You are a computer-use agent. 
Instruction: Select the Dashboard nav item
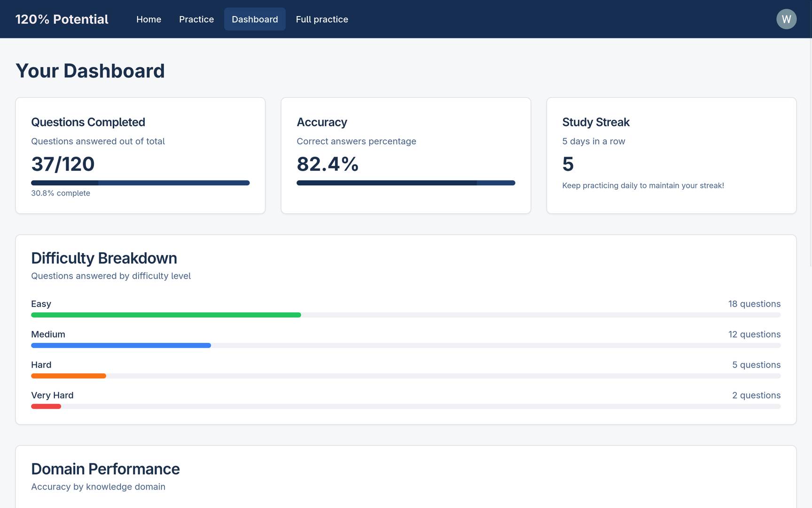255,19
